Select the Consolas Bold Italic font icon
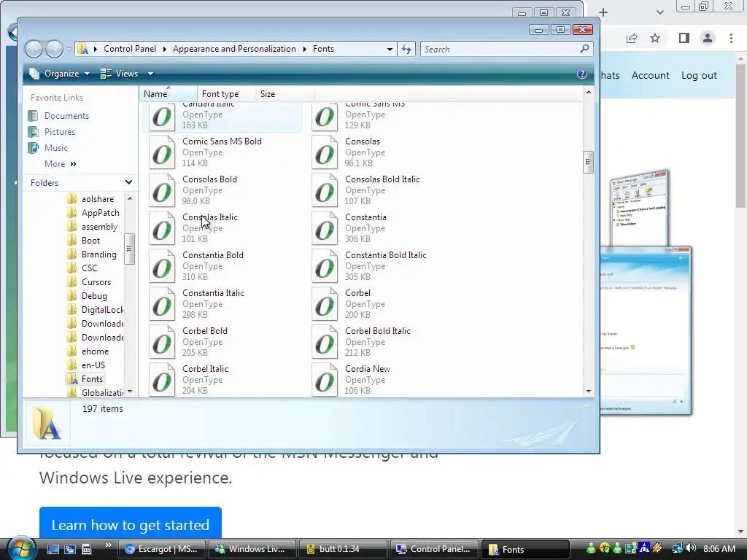The width and height of the screenshot is (747, 560). [x=325, y=190]
